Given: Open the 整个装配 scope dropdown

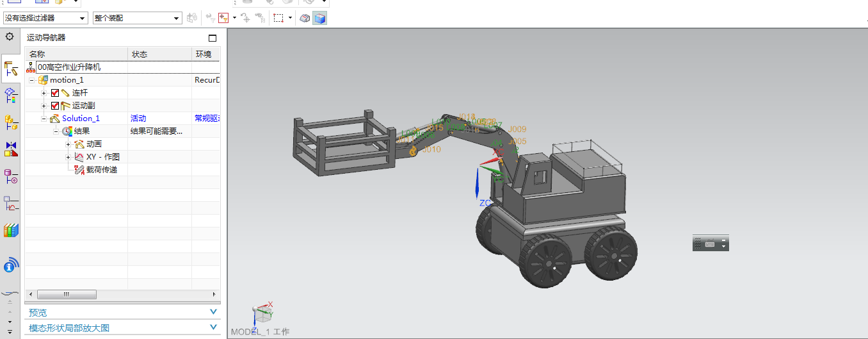Looking at the screenshot, I should 138,18.
